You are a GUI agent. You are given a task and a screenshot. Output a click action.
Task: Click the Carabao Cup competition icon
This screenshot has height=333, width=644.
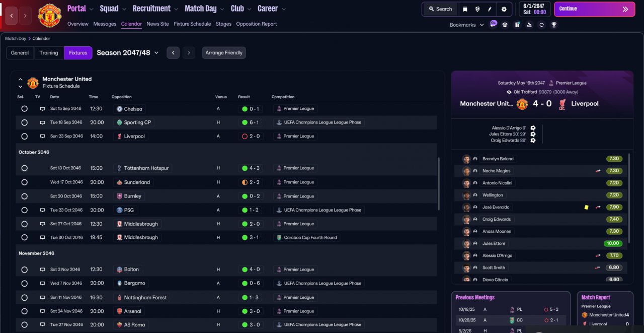click(279, 237)
